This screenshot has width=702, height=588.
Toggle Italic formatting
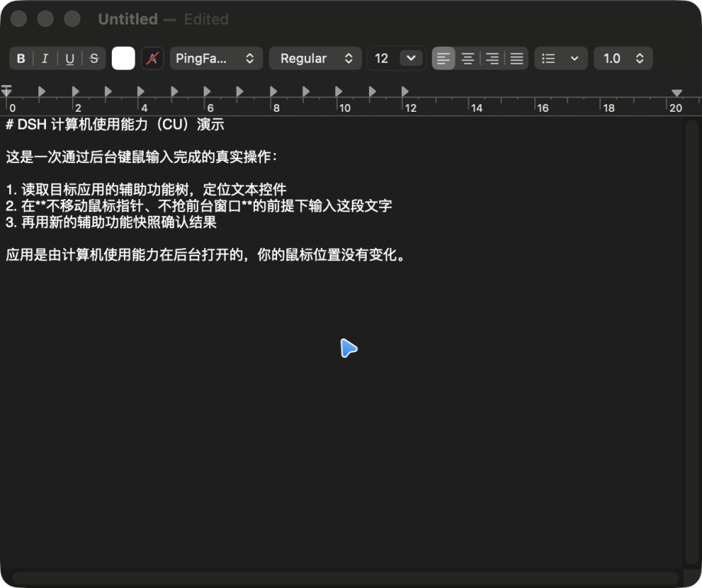[x=44, y=59]
